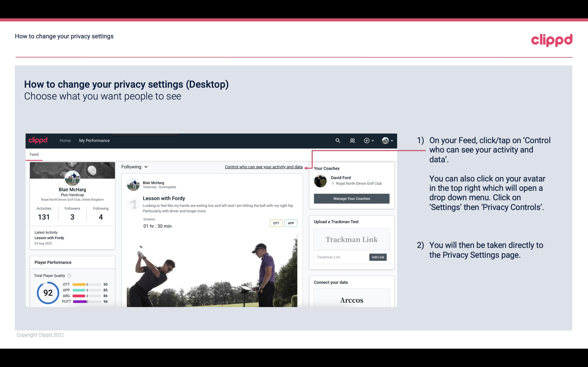Expand the avatar dropdown menu top right
The height and width of the screenshot is (367, 588).
click(387, 140)
